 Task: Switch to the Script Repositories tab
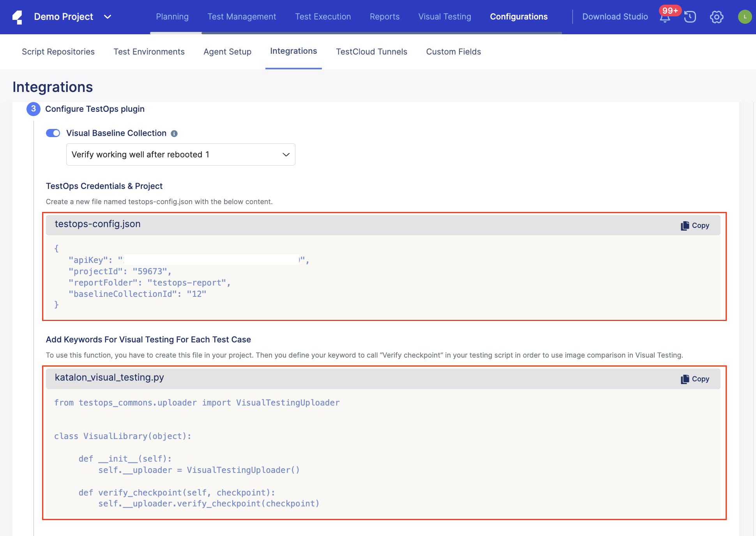point(58,52)
